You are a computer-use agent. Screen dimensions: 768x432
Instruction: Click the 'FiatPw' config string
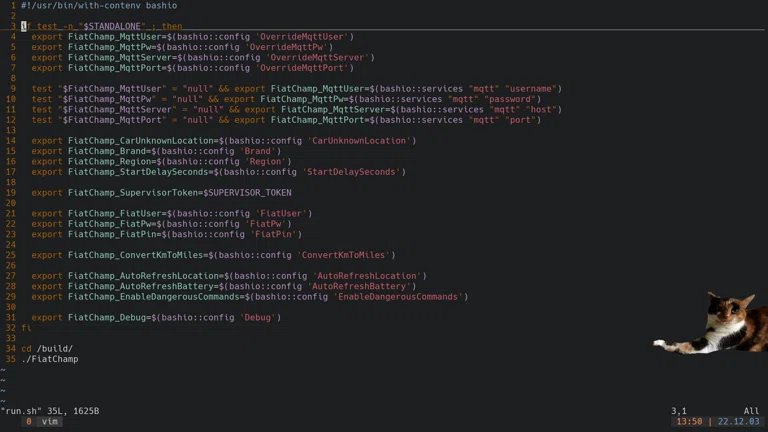pyautogui.click(x=265, y=224)
